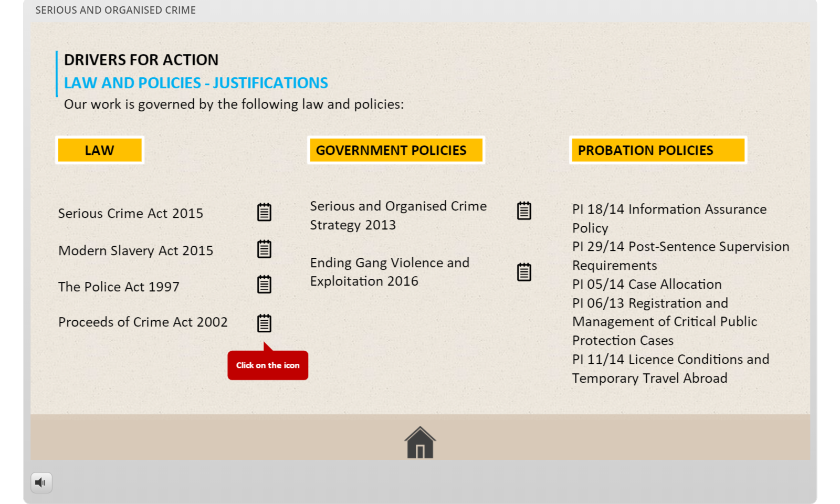This screenshot has width=840, height=504.
Task: Click the 'SERIOUS AND ORGANISED CRIME' course title
Action: 115,10
